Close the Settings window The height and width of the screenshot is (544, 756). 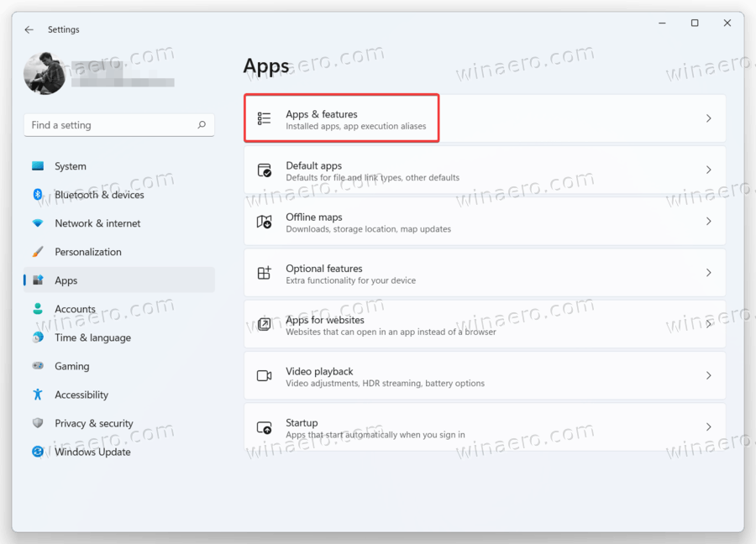click(x=727, y=23)
